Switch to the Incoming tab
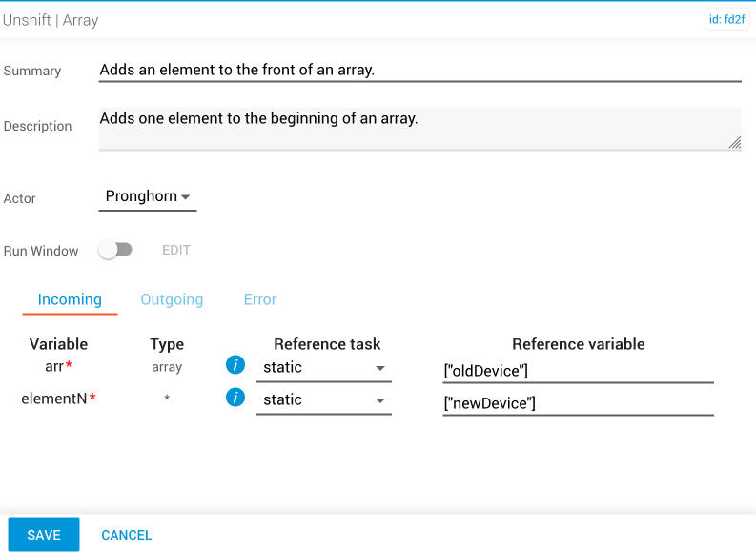Screen dimensions: 756x552 coord(70,299)
